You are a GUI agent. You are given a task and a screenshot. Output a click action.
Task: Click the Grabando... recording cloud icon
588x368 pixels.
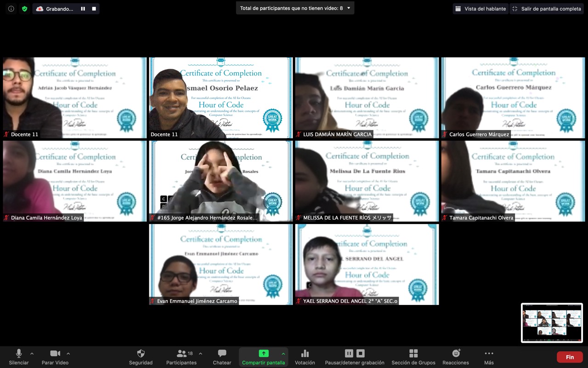[x=40, y=9]
